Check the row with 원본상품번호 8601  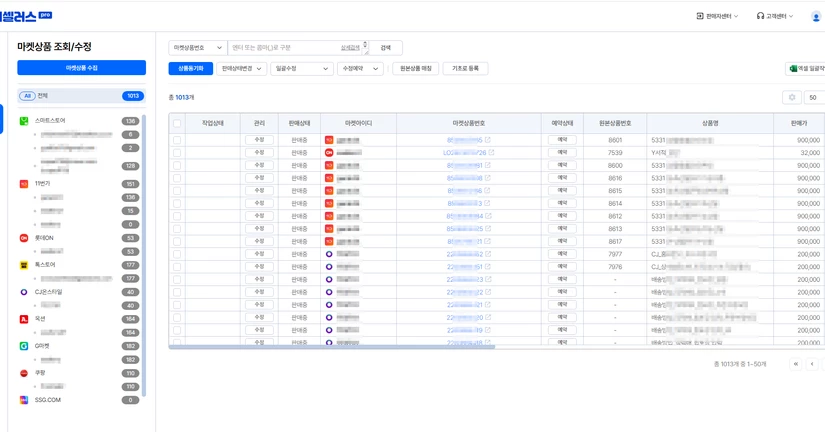pyautogui.click(x=177, y=140)
